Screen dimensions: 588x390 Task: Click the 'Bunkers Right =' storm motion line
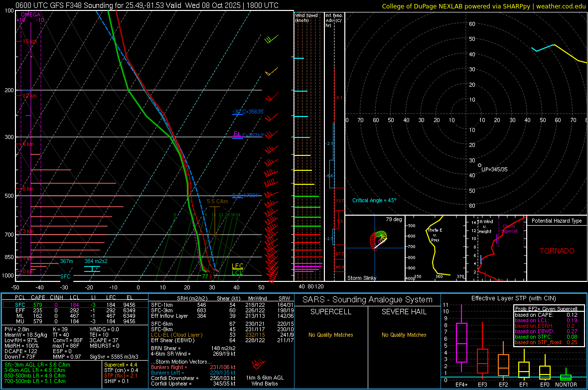click(x=193, y=367)
